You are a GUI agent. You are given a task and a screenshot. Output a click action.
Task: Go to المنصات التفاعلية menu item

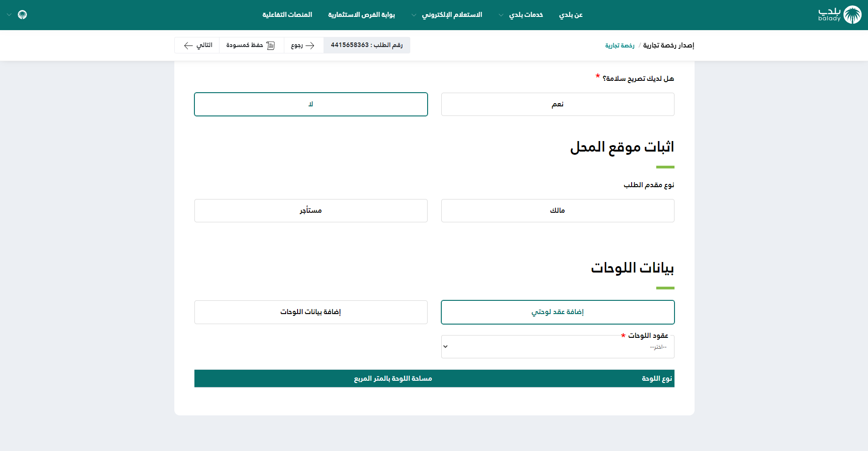pos(287,15)
